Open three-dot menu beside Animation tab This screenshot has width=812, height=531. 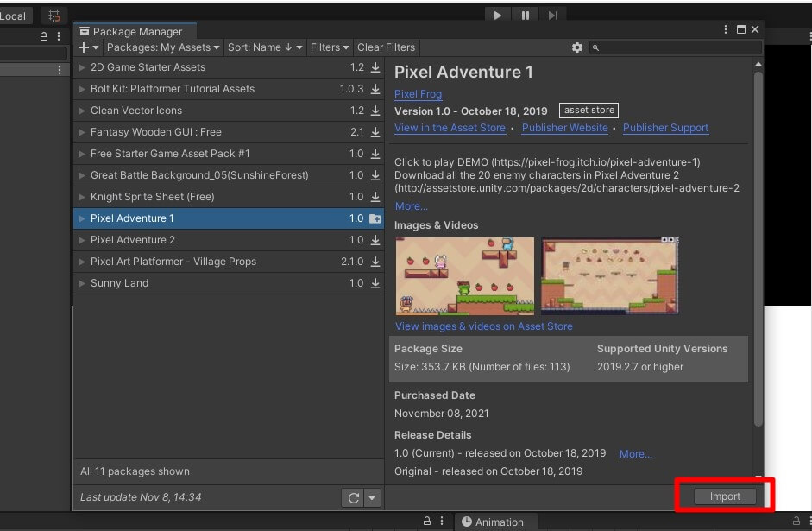[442, 522]
